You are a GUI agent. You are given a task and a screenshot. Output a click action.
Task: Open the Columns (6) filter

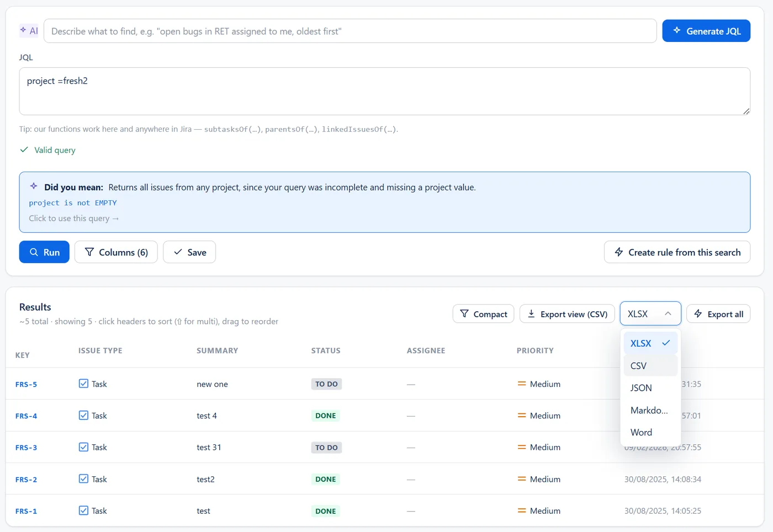click(x=116, y=252)
